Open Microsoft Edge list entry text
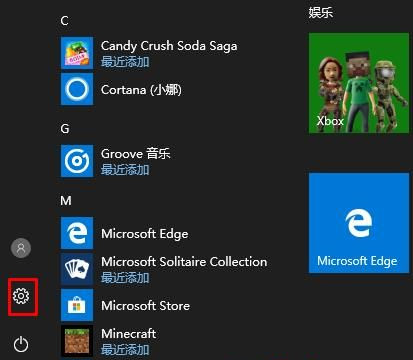This screenshot has width=413, height=360. (x=145, y=234)
